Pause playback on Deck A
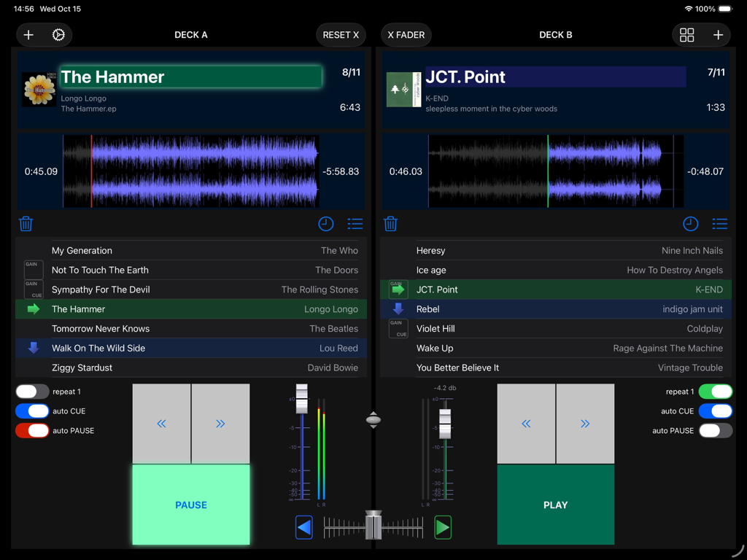This screenshot has height=560, width=747. [190, 505]
